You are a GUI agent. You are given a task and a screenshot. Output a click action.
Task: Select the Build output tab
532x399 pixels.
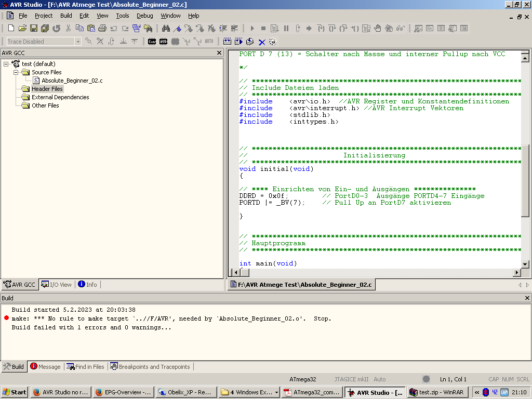pyautogui.click(x=14, y=367)
